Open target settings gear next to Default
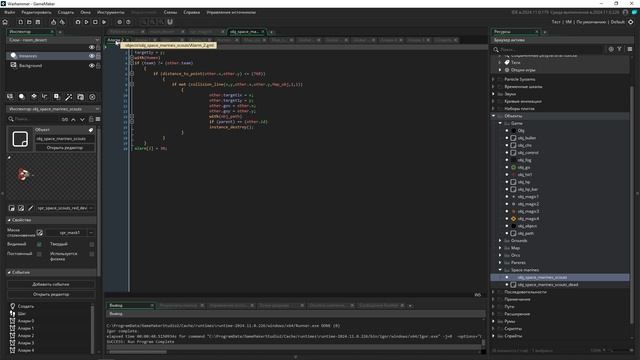The width and height of the screenshot is (640, 360). point(631,22)
